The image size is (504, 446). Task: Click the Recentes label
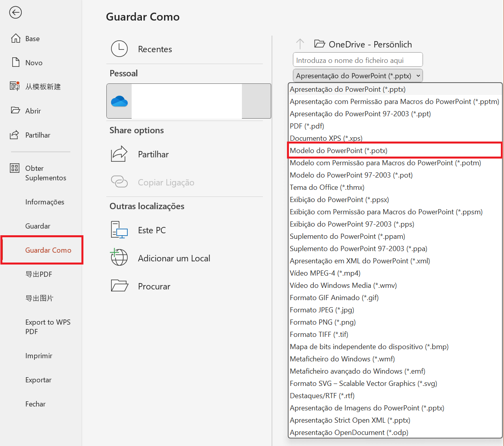click(x=155, y=49)
